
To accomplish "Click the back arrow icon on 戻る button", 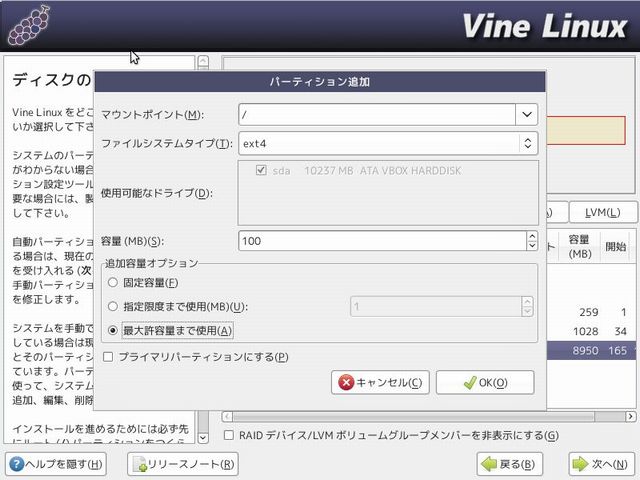I will [x=489, y=464].
